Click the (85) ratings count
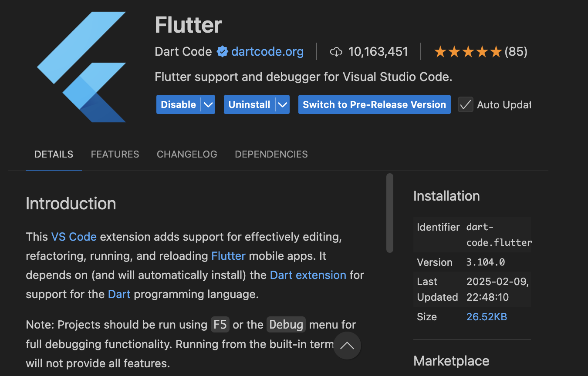588x376 pixels. click(516, 52)
